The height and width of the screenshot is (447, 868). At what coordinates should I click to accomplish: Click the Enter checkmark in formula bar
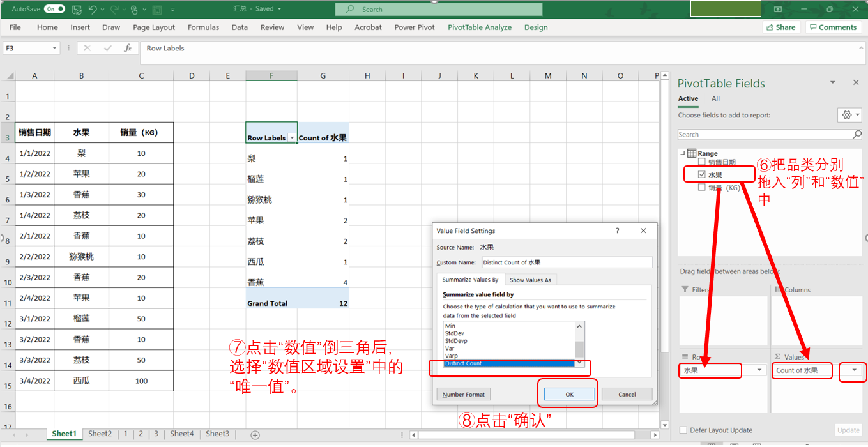click(x=108, y=49)
